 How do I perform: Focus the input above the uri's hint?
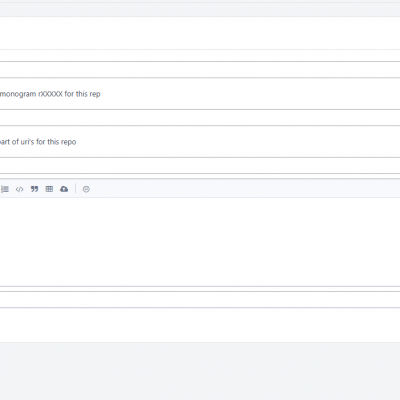point(200,118)
